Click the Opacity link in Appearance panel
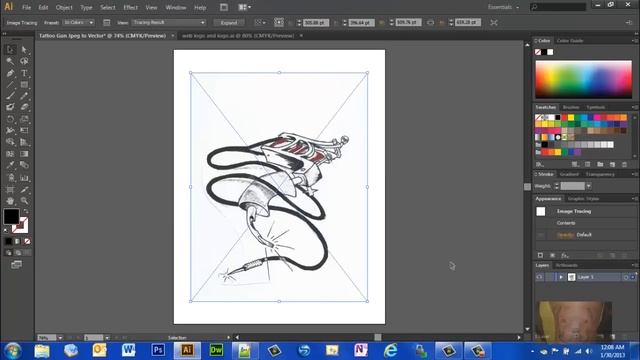 (x=565, y=235)
